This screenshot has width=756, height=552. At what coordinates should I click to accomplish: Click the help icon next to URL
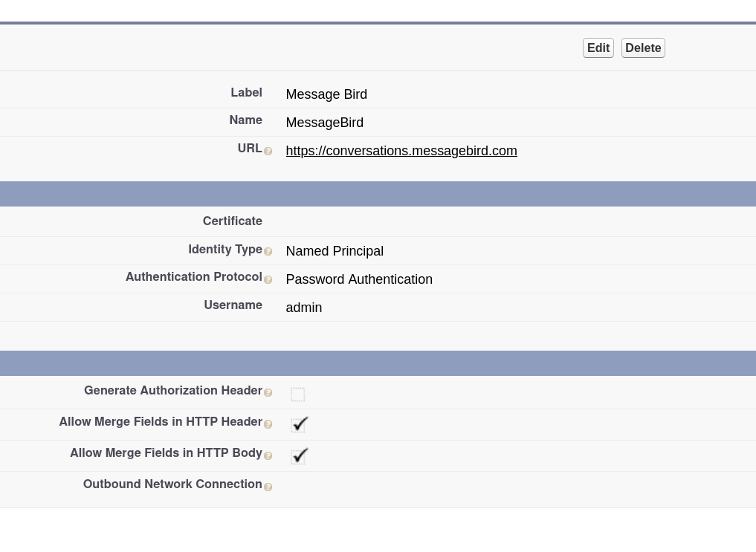(268, 152)
